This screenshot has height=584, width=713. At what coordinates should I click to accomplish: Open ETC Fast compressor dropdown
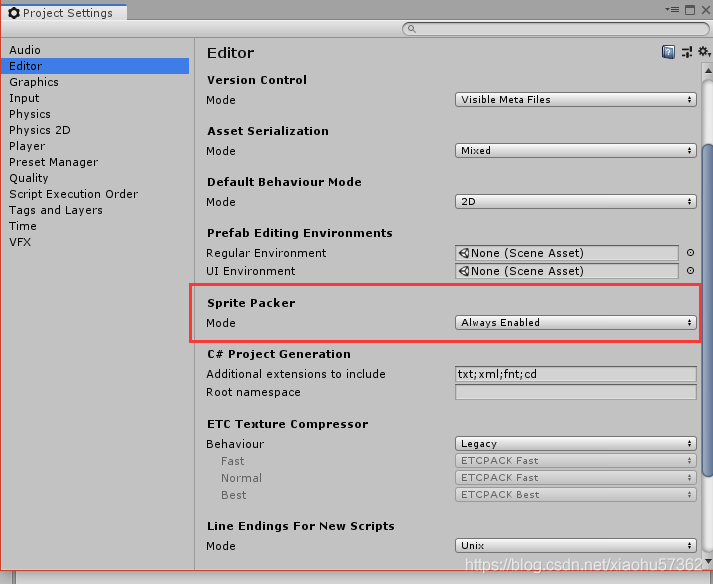point(576,461)
